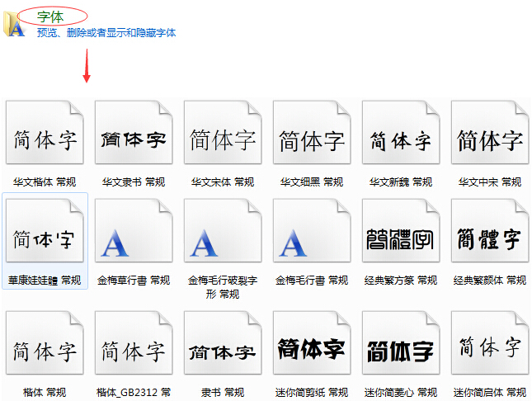Select the 华文细黑 常规 font icon
This screenshot has height=401, width=532.
tap(312, 132)
